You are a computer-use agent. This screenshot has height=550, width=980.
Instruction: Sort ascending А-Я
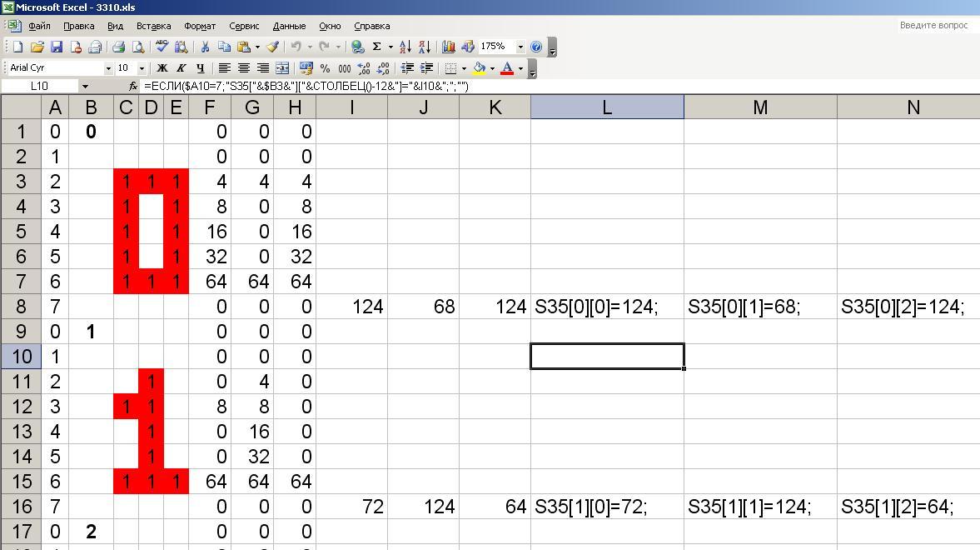405,47
